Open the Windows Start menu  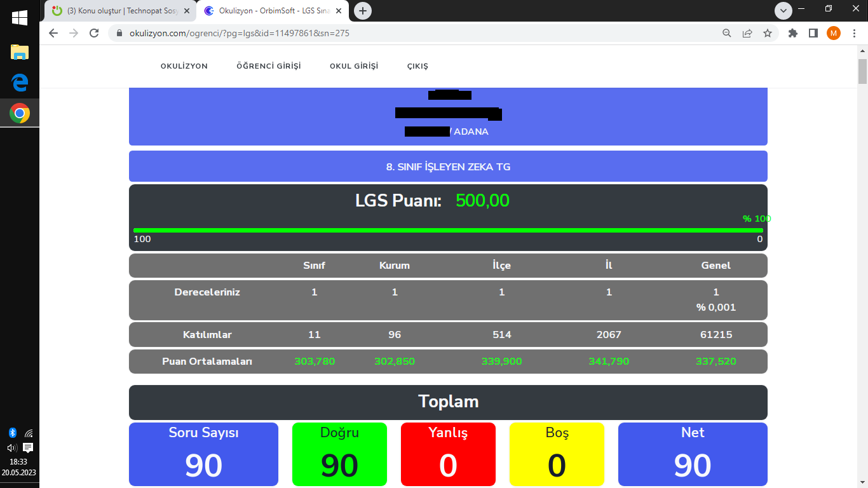coord(19,18)
